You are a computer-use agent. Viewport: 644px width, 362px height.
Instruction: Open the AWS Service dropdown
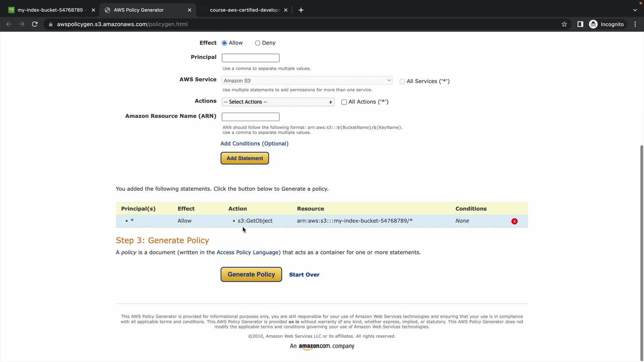tap(307, 80)
